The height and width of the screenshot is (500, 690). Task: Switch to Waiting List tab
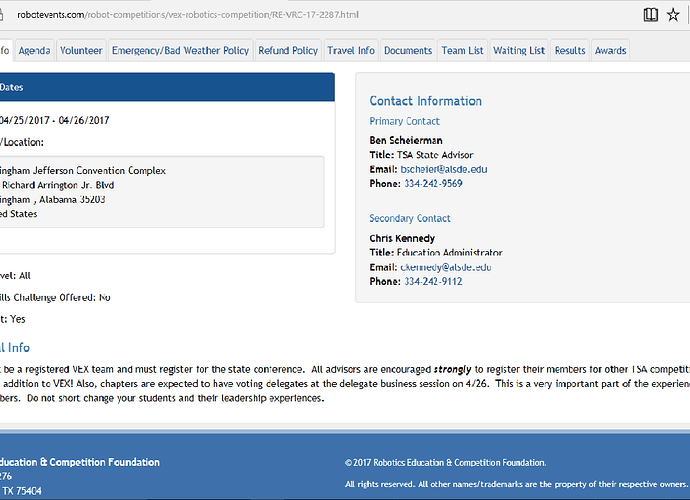[x=519, y=50]
